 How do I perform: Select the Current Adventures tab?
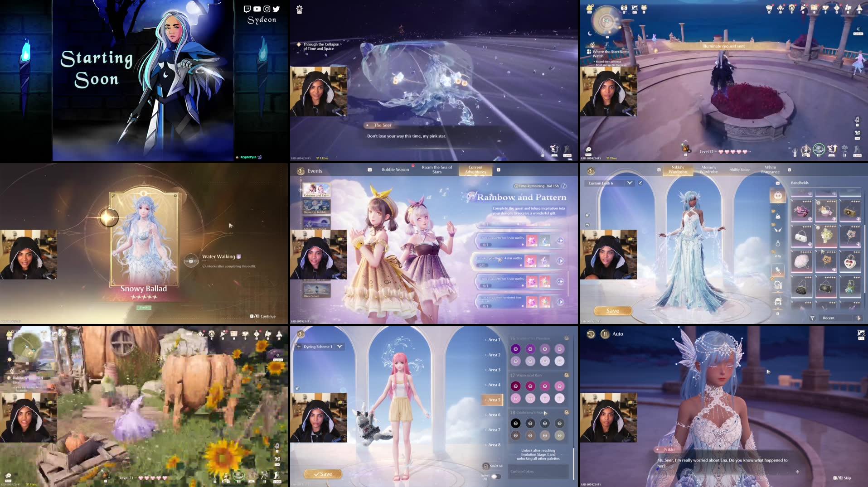(x=475, y=169)
